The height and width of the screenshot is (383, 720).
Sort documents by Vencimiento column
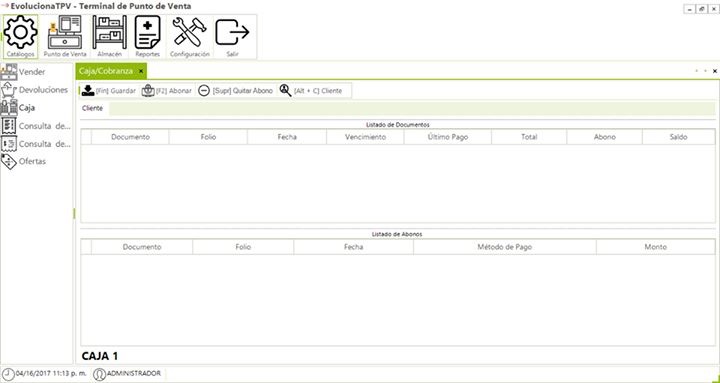point(366,137)
